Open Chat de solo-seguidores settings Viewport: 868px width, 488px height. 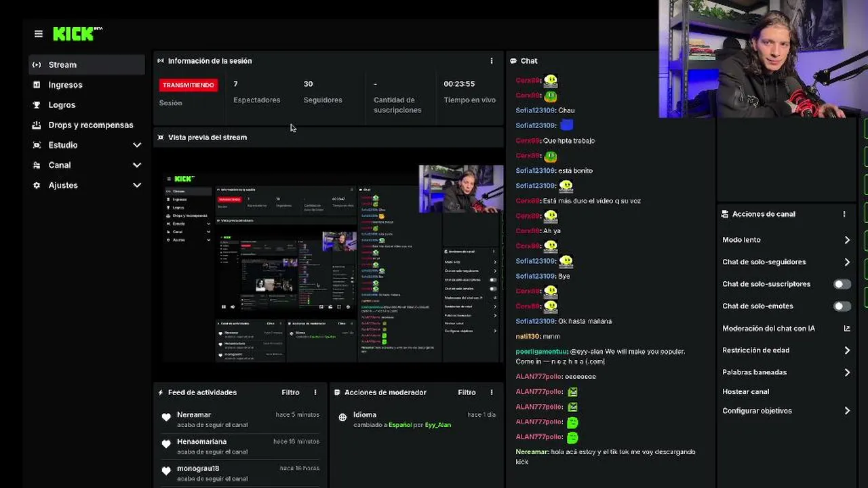(x=786, y=262)
